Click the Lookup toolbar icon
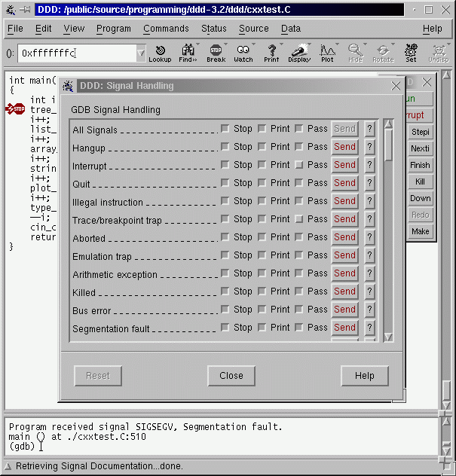This screenshot has width=456, height=476. coord(159,53)
